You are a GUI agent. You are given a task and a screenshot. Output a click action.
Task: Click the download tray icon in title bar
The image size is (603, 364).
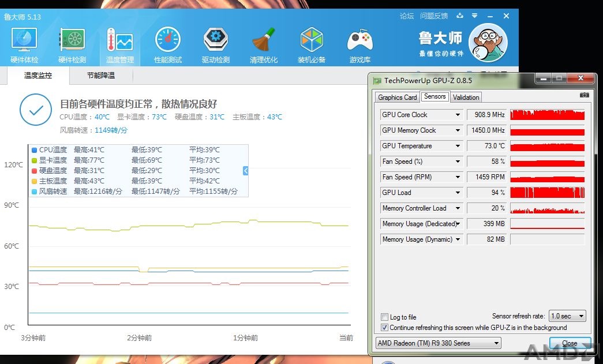[459, 16]
